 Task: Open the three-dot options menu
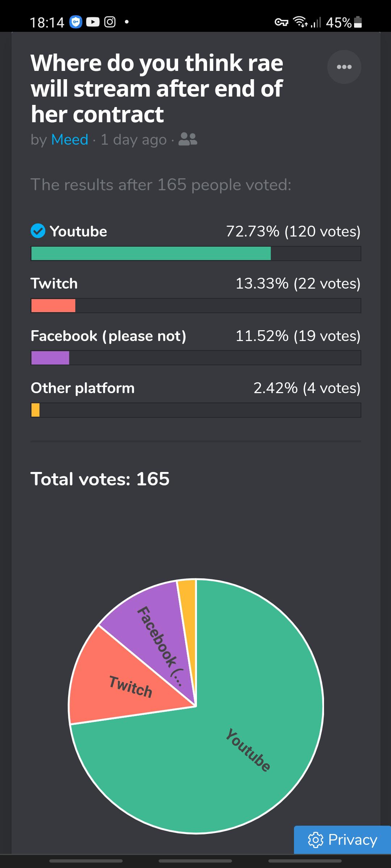point(344,67)
